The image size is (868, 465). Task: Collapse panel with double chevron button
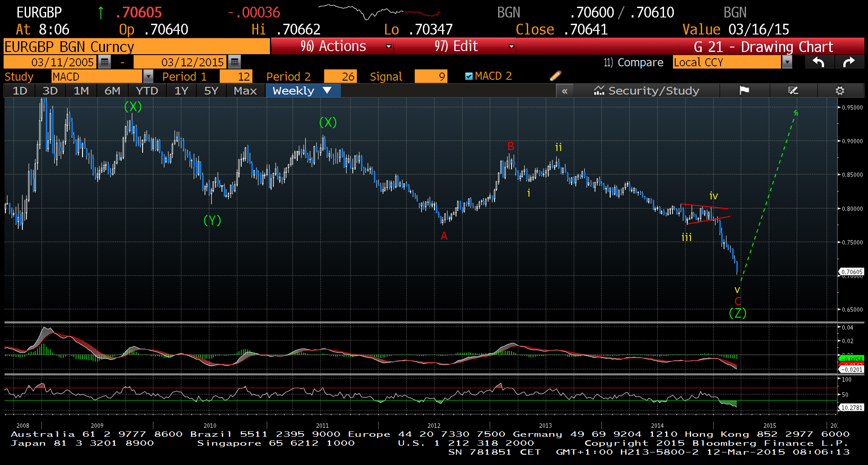(564, 91)
